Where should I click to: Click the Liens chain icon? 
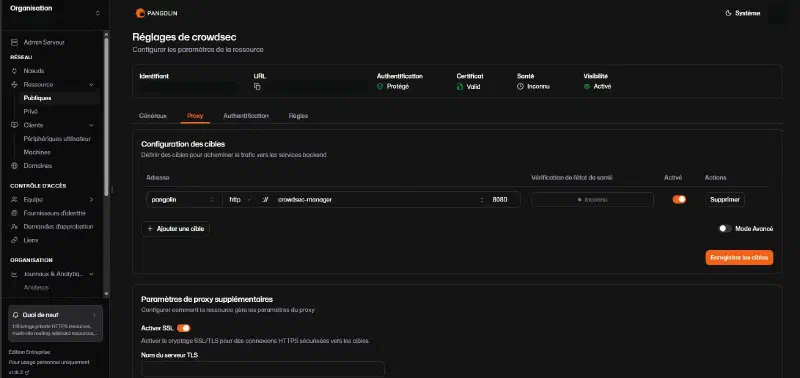[14, 240]
